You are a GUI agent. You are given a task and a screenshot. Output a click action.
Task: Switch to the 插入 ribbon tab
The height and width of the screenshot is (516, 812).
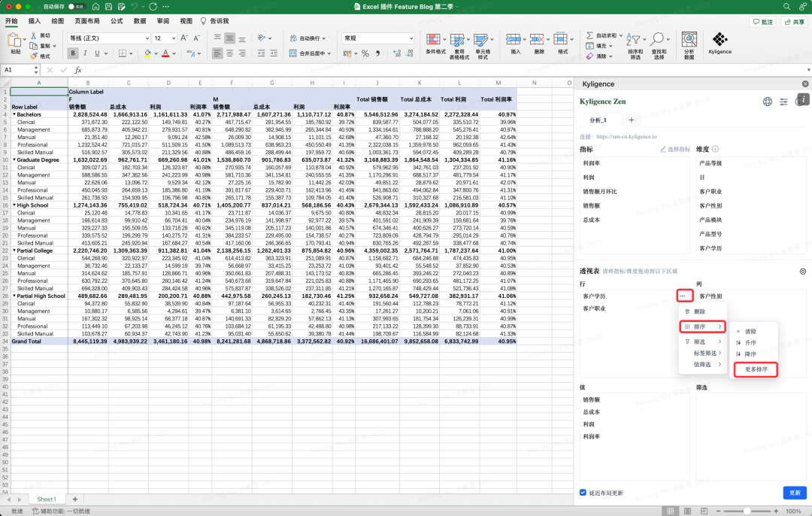click(35, 21)
